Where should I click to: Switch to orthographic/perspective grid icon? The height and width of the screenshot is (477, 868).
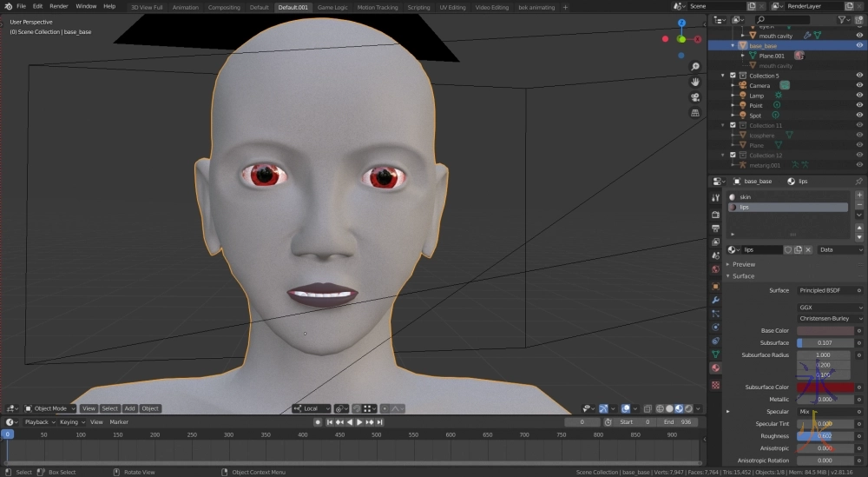(695, 113)
